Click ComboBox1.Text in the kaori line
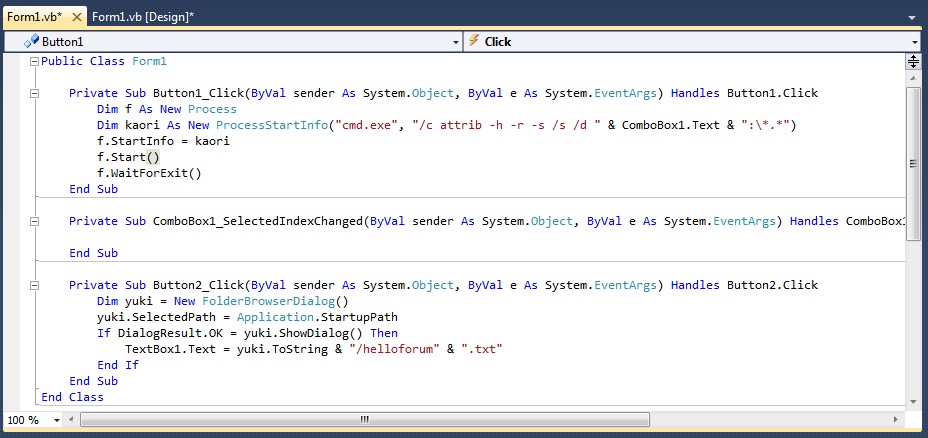Viewport: 928px width, 438px height. [x=671, y=125]
